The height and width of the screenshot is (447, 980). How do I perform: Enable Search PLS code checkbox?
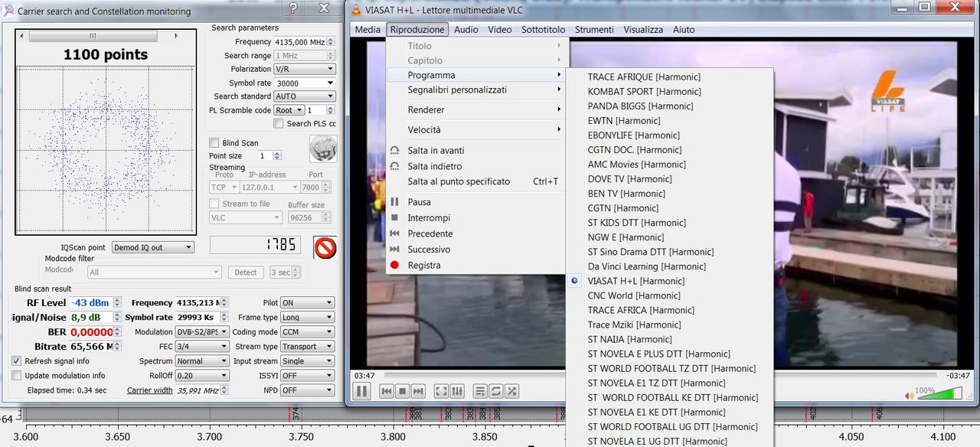pos(279,123)
